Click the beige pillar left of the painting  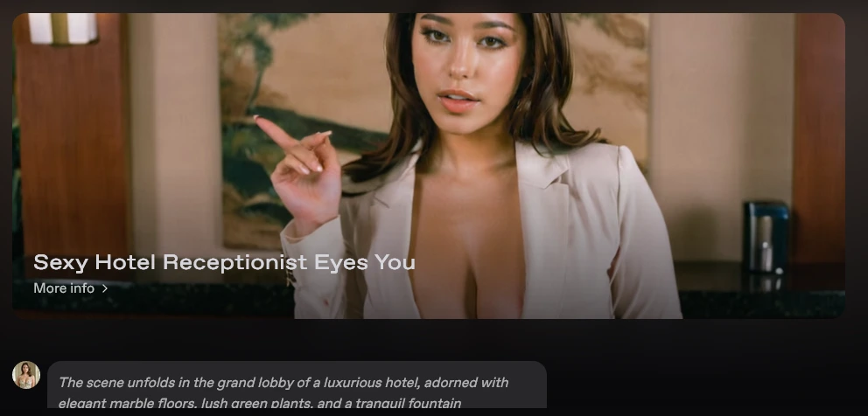click(x=174, y=138)
